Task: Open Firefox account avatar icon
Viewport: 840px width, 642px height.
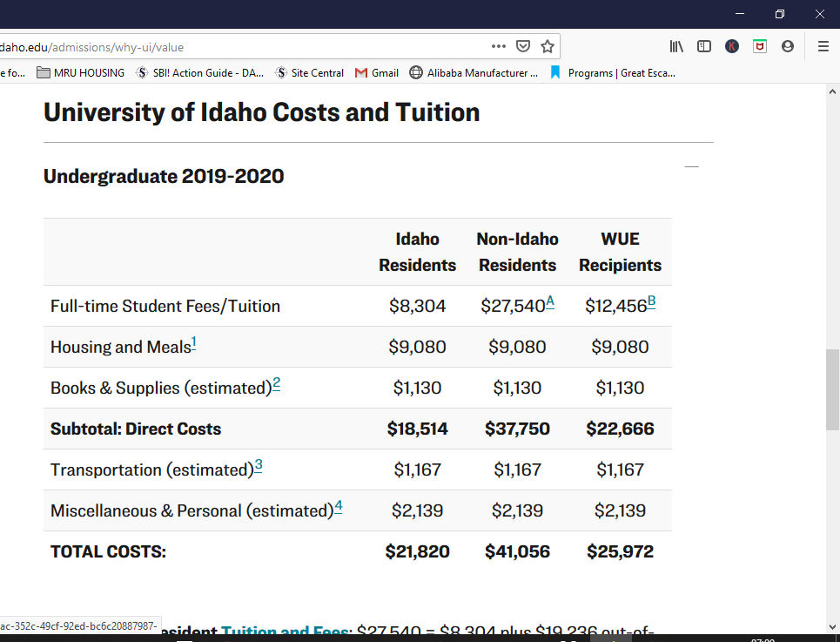Action: (788, 47)
